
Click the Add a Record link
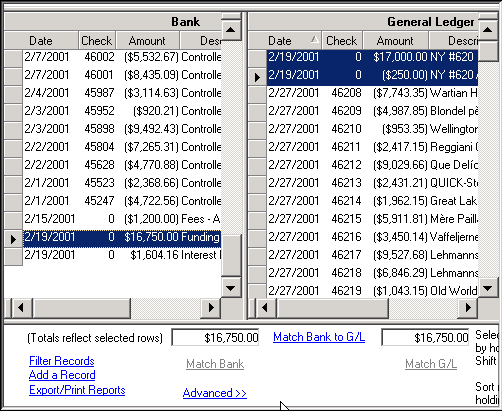tap(62, 375)
